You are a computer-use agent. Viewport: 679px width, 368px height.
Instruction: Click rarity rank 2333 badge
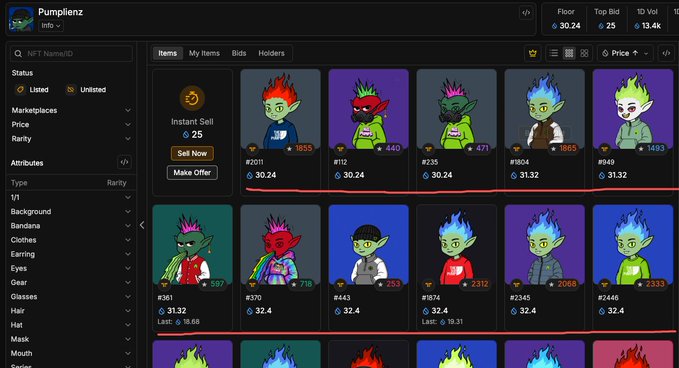pos(651,284)
